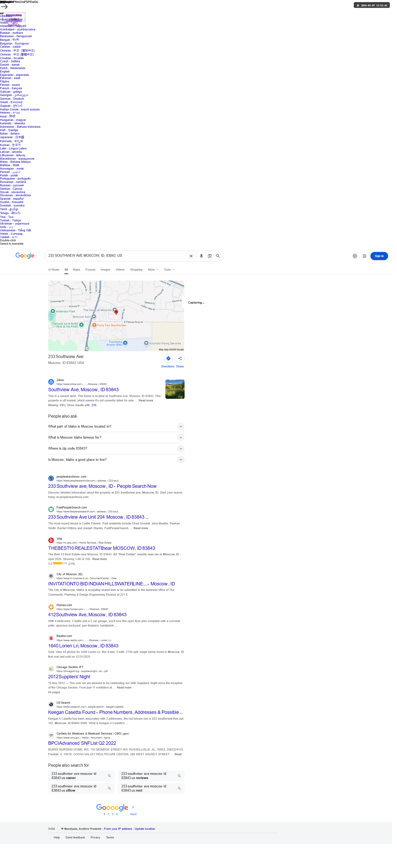This screenshot has height=868, width=397.
Task: Open '412 Southview Ave, Moscow, ID 83843' result
Action: (x=87, y=615)
